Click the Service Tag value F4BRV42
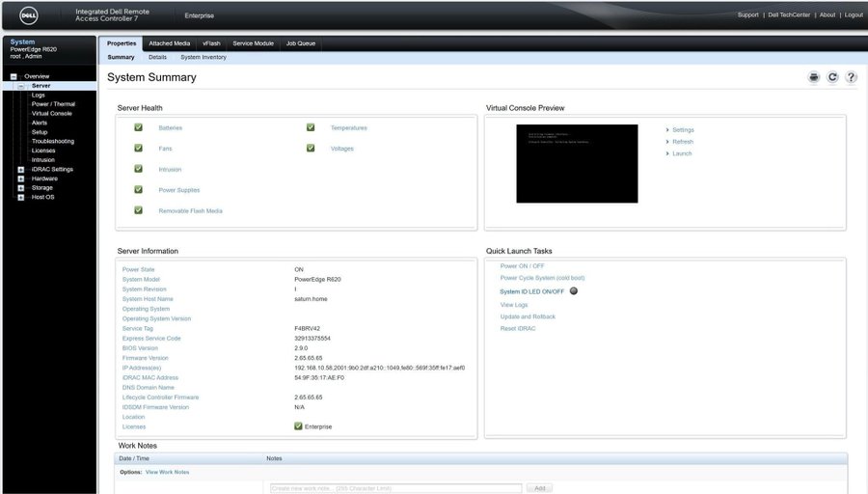 click(x=307, y=328)
